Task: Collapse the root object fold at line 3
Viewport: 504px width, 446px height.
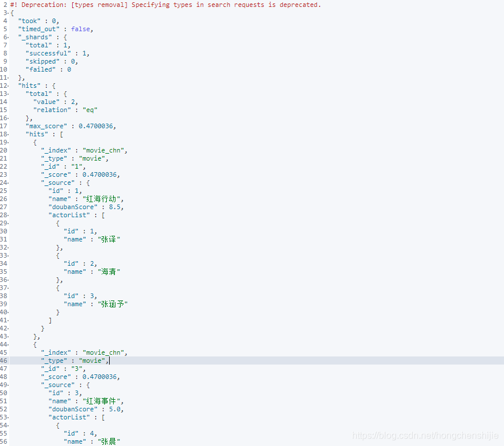Action: tap(8, 13)
